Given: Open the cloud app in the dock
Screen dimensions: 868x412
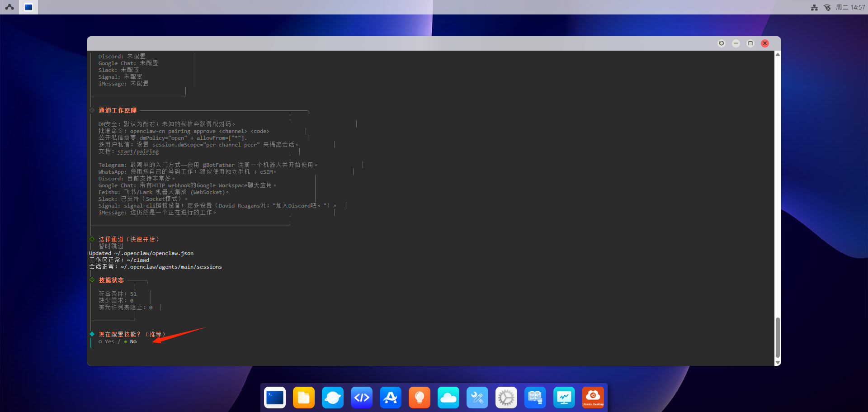Looking at the screenshot, I should [448, 398].
